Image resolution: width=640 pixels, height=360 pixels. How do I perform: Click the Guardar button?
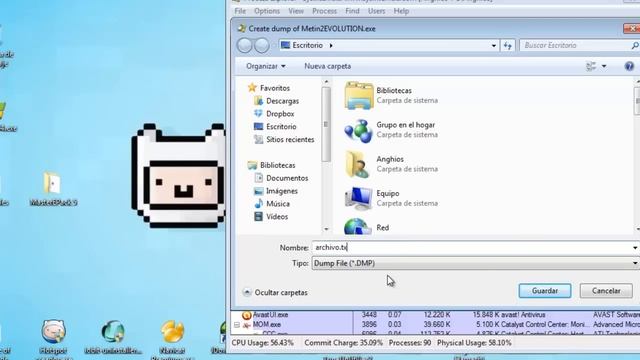tap(545, 291)
